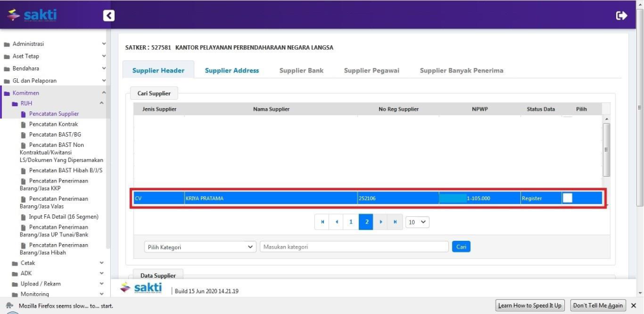The height and width of the screenshot is (314, 644).
Task: Open Pencatatan Kontrak in the sidebar
Action: click(53, 124)
